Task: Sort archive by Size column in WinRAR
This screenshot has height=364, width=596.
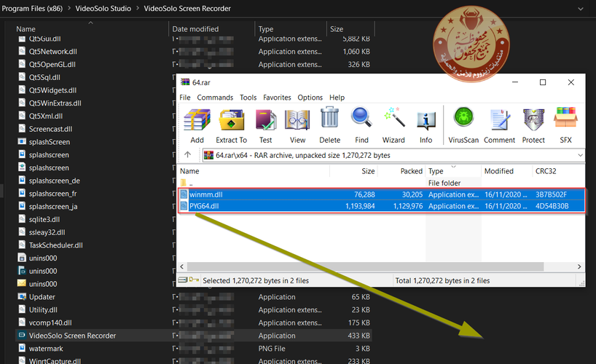Action: [x=353, y=171]
